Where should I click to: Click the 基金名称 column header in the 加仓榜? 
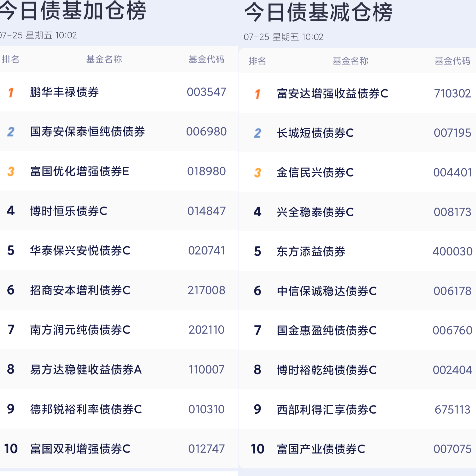coord(104,59)
